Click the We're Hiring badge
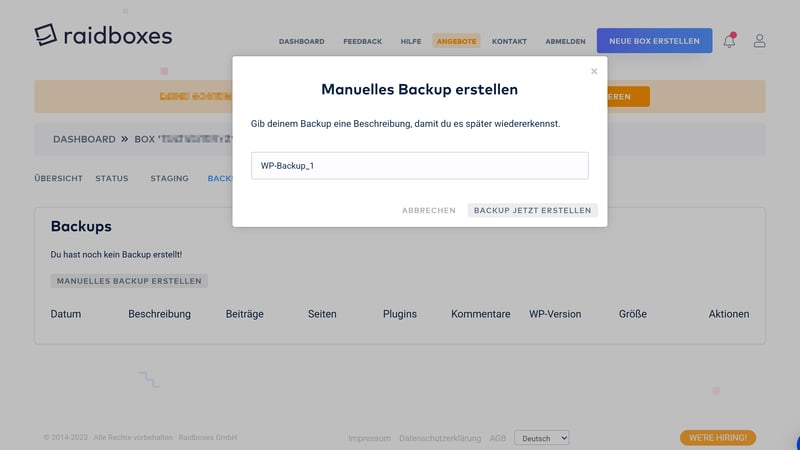This screenshot has height=450, width=800. click(x=717, y=438)
